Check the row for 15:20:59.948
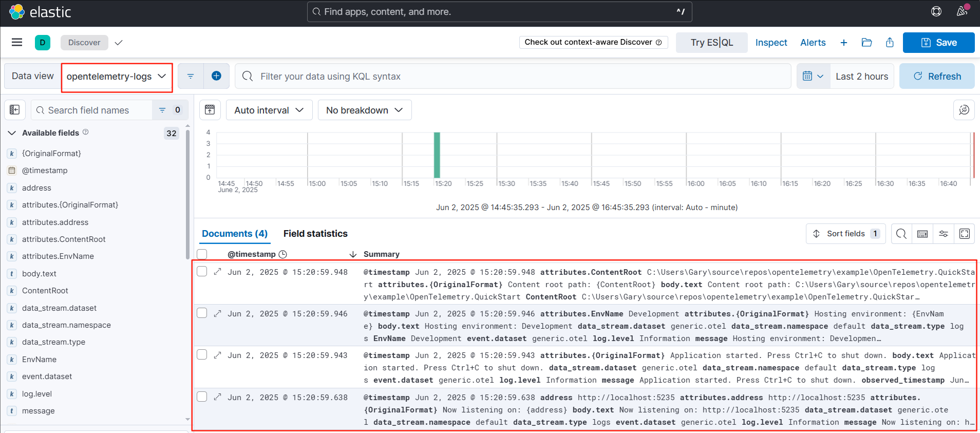The image size is (980, 433). pos(202,272)
